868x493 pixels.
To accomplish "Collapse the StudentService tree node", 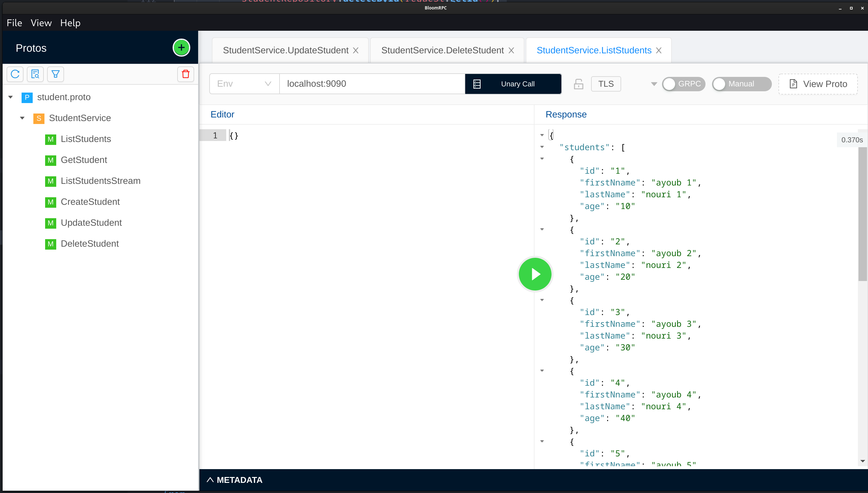I will click(x=22, y=118).
